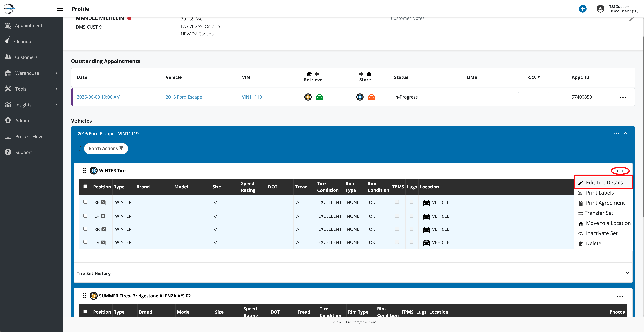This screenshot has width=644, height=332.
Task: Click drag handle beside SUMMER Tires
Action: pyautogui.click(x=84, y=296)
